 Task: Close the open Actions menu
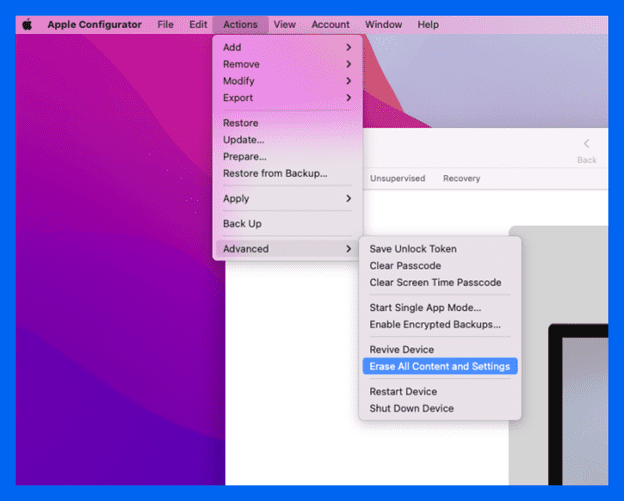[240, 25]
